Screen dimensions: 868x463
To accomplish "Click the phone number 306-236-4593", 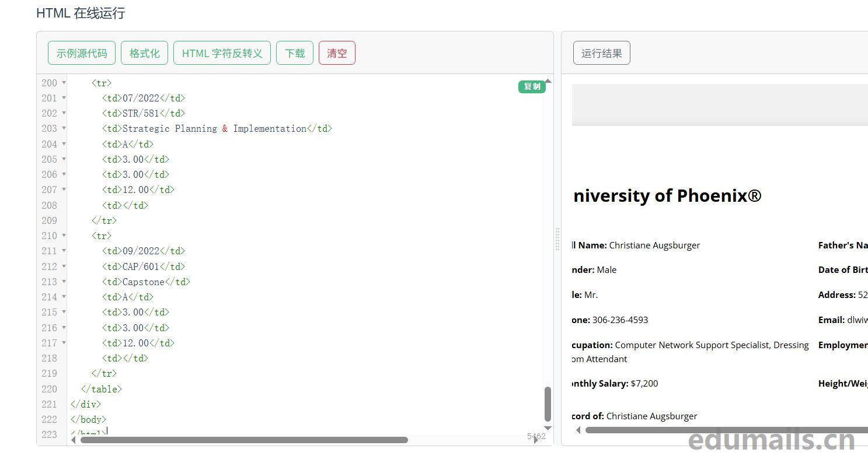I will [x=620, y=320].
